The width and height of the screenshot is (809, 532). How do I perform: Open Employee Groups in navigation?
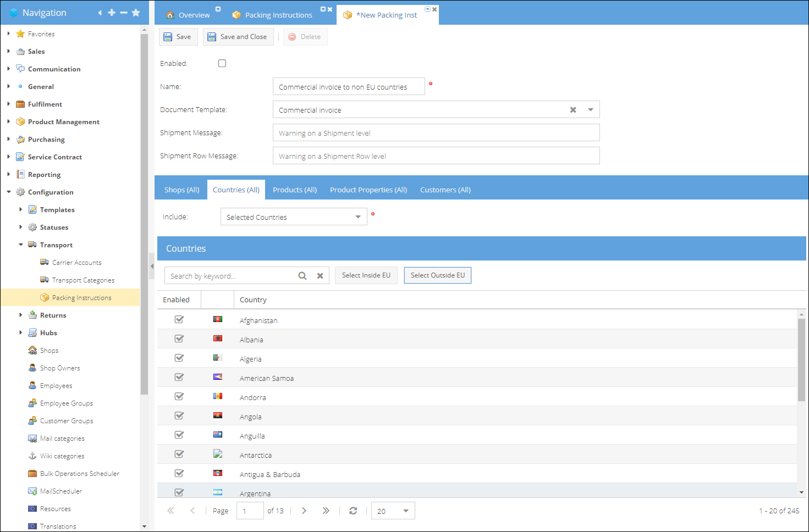pos(60,403)
